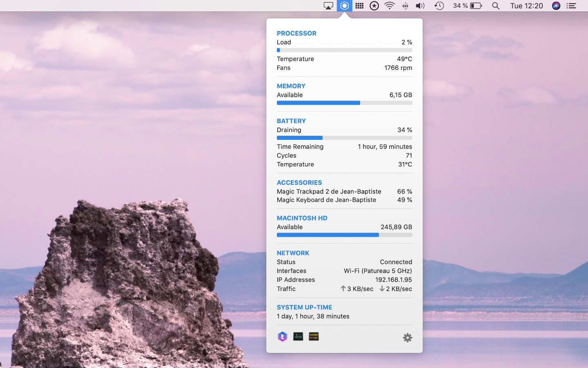Click the download traffic 2 KB/sec

396,289
